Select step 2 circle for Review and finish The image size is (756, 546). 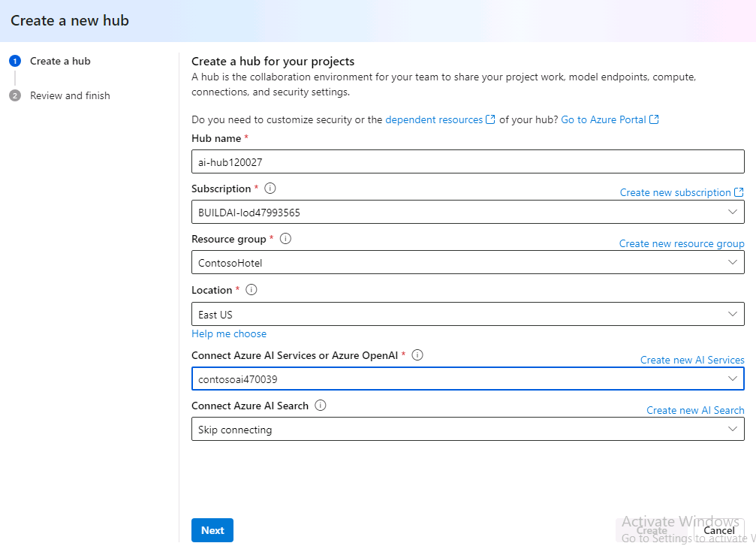pos(15,95)
